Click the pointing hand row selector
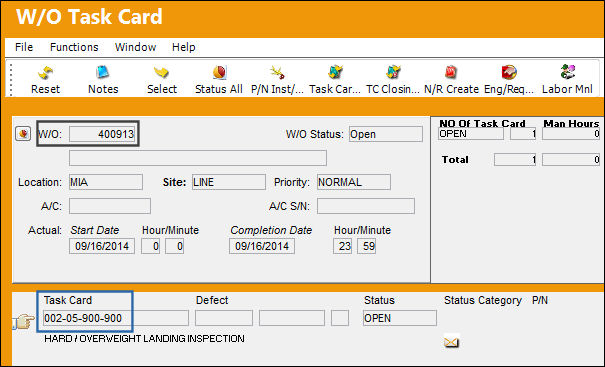The image size is (605, 367). point(24,320)
